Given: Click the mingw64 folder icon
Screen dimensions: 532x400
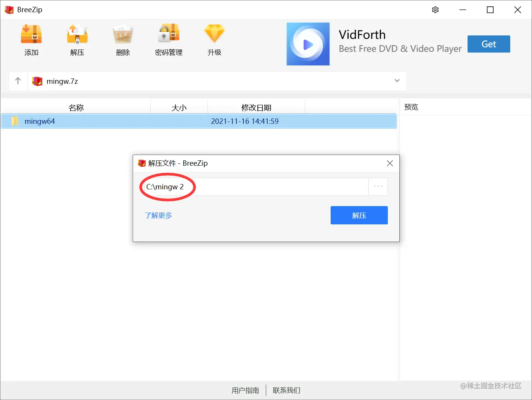Looking at the screenshot, I should pos(15,121).
